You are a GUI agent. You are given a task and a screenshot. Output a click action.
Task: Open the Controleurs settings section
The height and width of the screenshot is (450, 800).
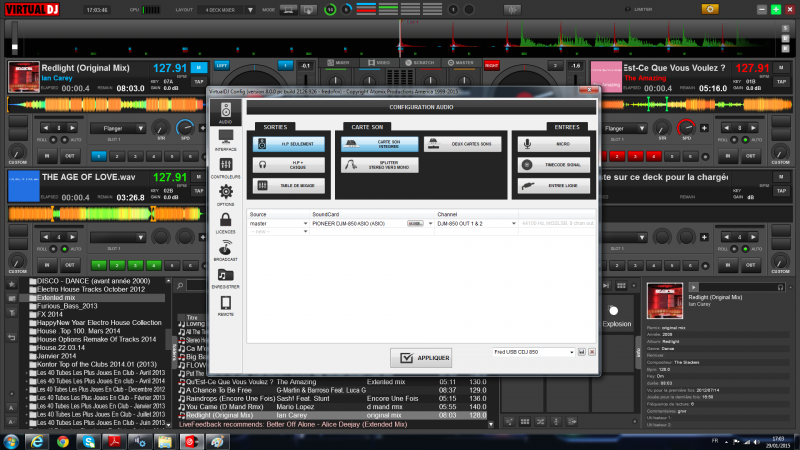225,167
